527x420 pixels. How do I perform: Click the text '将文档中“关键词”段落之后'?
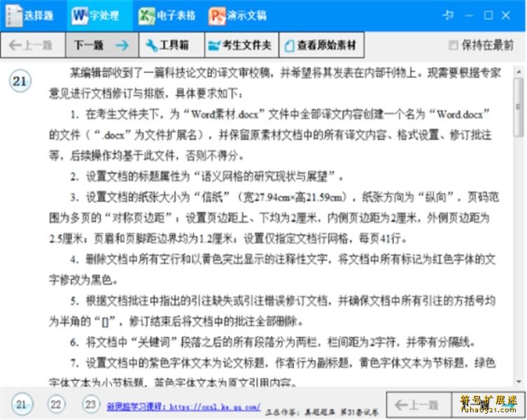click(x=153, y=342)
